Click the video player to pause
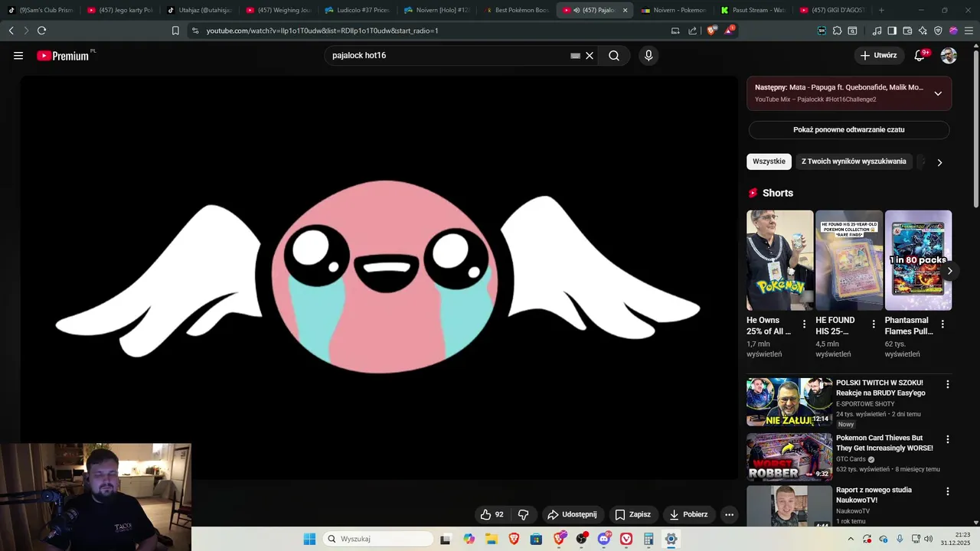Screen dimensions: 980x551 click(x=378, y=277)
